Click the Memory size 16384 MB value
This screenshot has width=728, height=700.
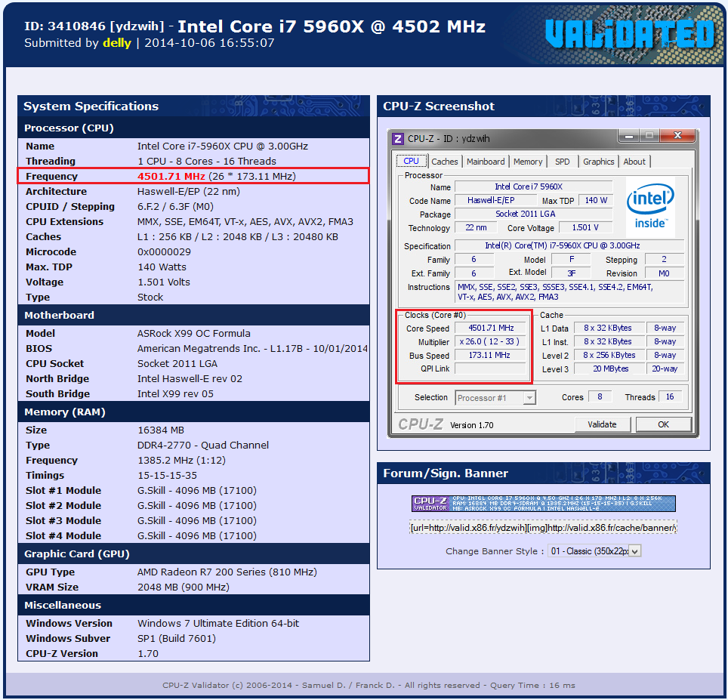[x=161, y=430]
